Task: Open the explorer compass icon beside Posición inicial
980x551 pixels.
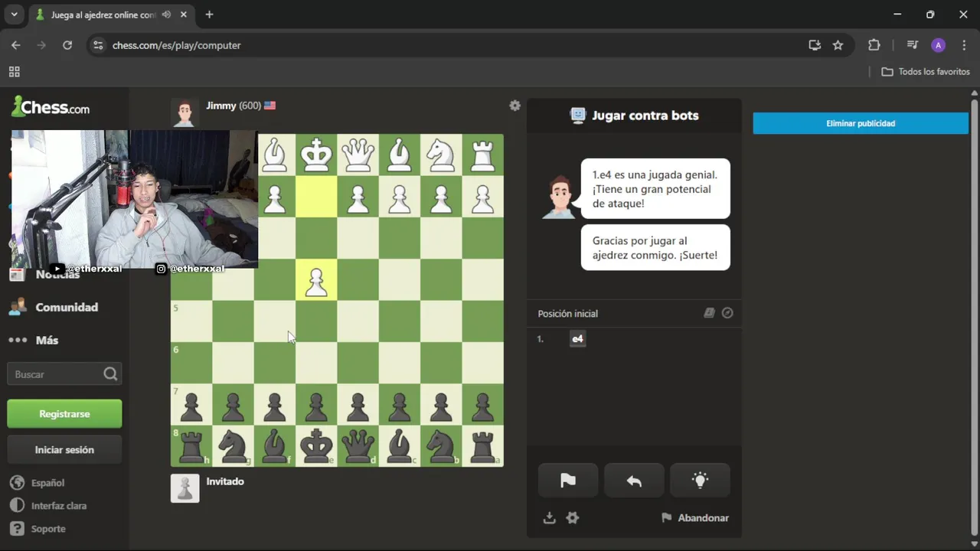Action: pyautogui.click(x=727, y=313)
